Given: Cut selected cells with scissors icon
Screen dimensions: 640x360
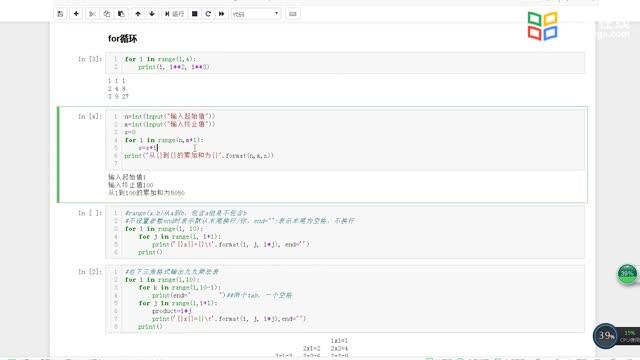Looking at the screenshot, I should tap(92, 14).
